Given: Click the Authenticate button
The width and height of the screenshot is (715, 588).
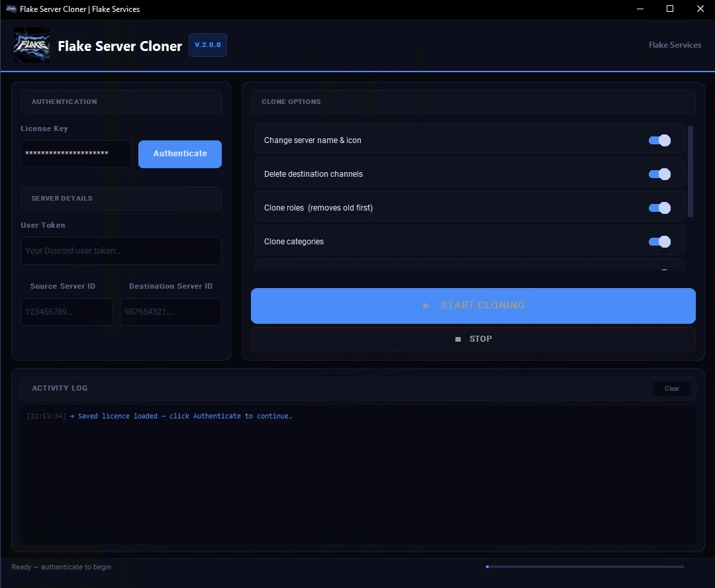Looking at the screenshot, I should coord(180,154).
